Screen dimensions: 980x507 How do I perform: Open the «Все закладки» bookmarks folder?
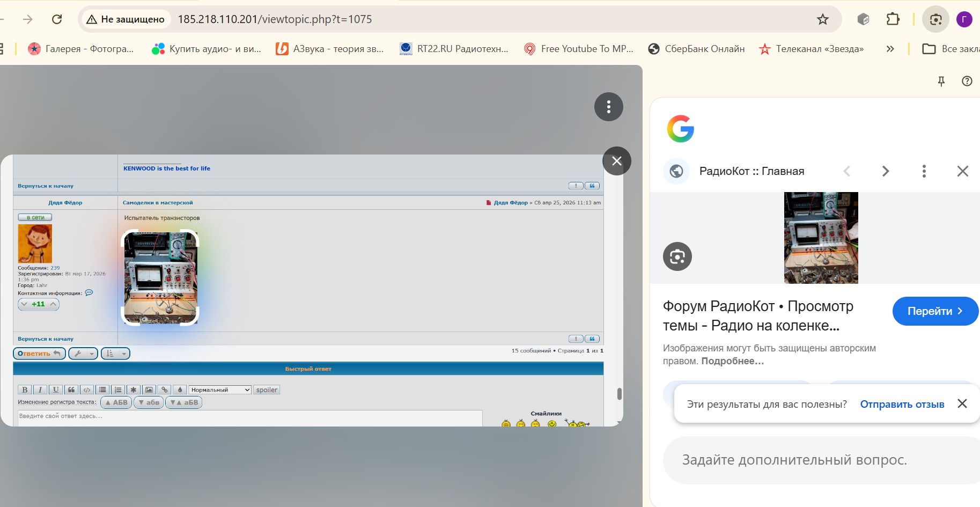[x=950, y=49]
